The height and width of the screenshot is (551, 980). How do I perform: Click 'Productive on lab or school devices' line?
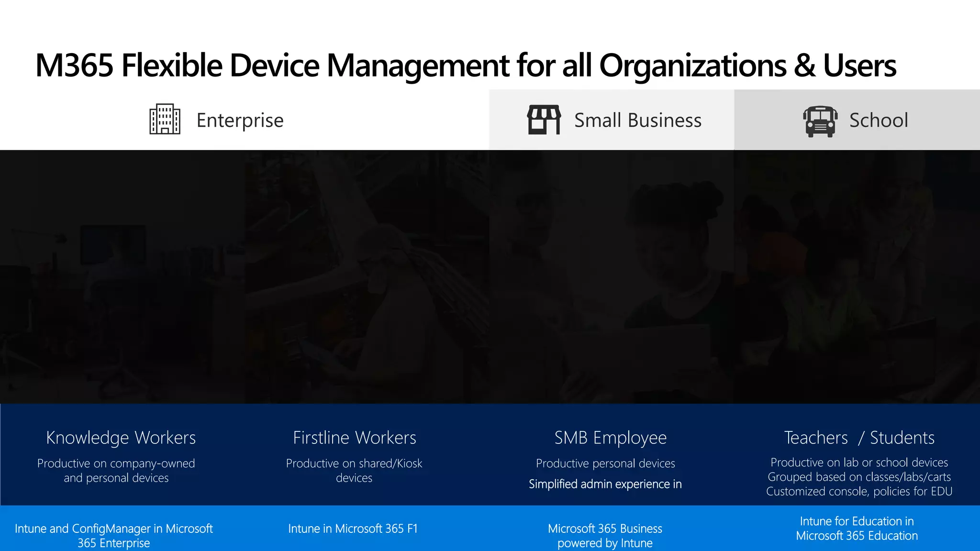click(x=859, y=463)
